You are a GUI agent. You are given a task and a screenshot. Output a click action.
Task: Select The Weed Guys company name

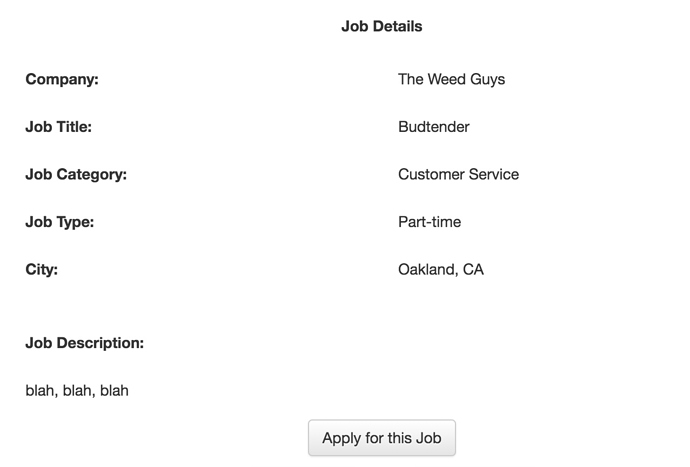[451, 79]
